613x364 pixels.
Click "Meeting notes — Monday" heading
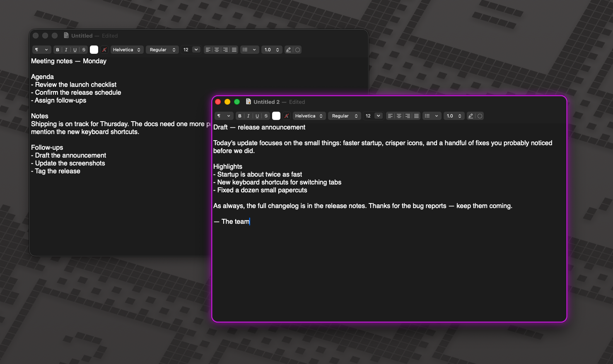(69, 61)
